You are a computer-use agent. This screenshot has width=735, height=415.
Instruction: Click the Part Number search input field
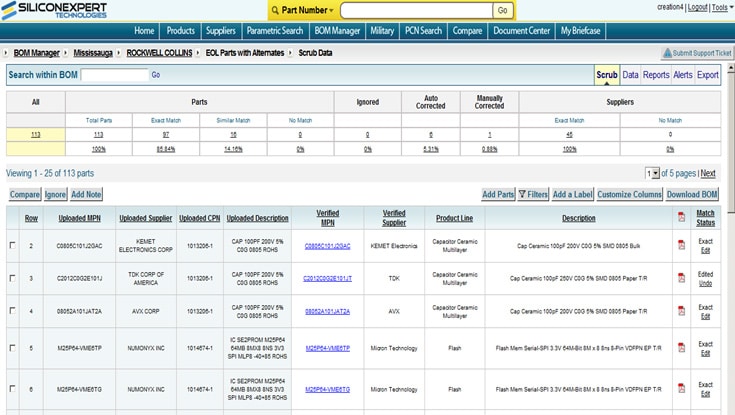(416, 10)
